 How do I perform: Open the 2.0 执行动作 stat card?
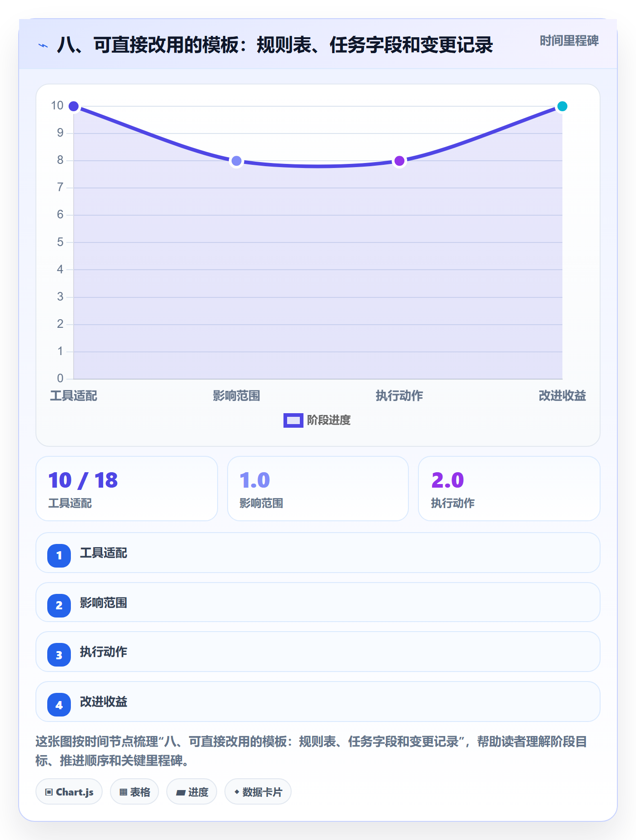pos(509,489)
